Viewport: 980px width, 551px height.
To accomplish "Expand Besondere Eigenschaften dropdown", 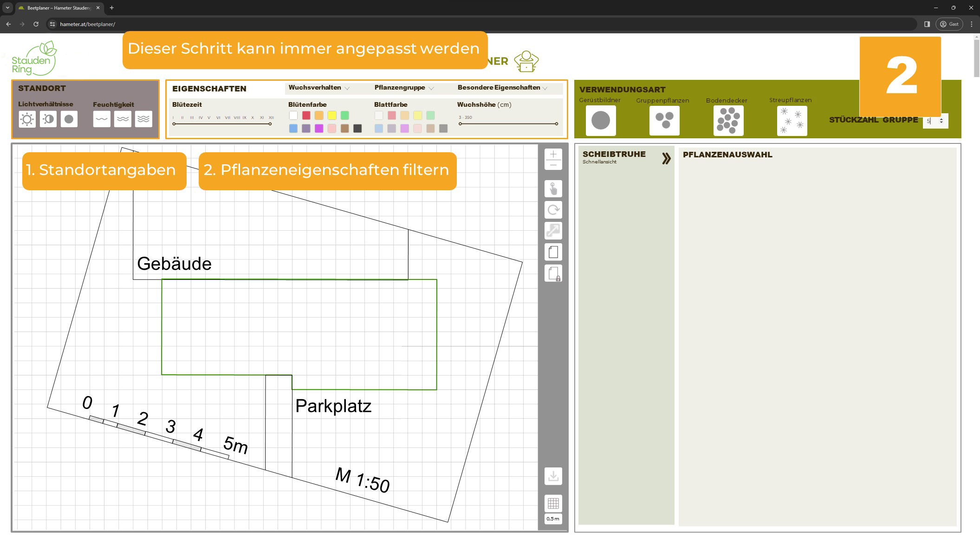I will [502, 88].
